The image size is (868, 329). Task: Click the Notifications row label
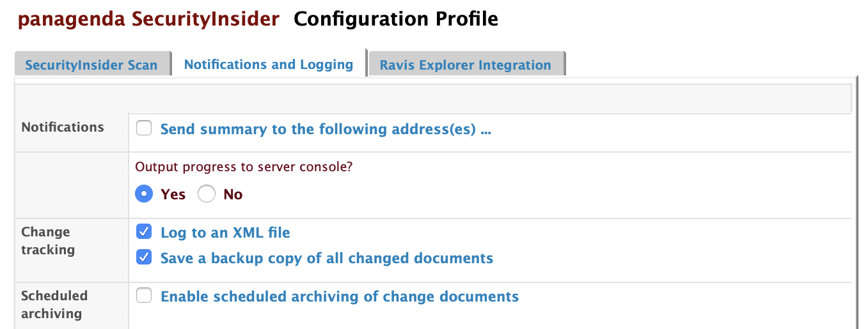pos(63,127)
